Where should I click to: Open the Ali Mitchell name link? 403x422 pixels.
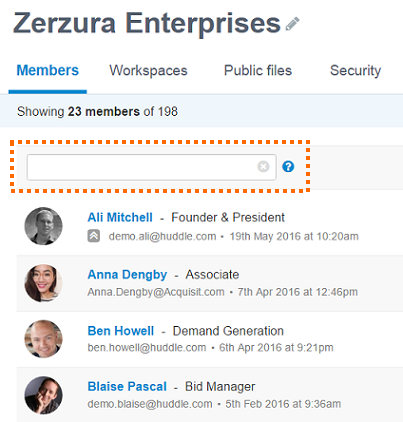point(120,217)
